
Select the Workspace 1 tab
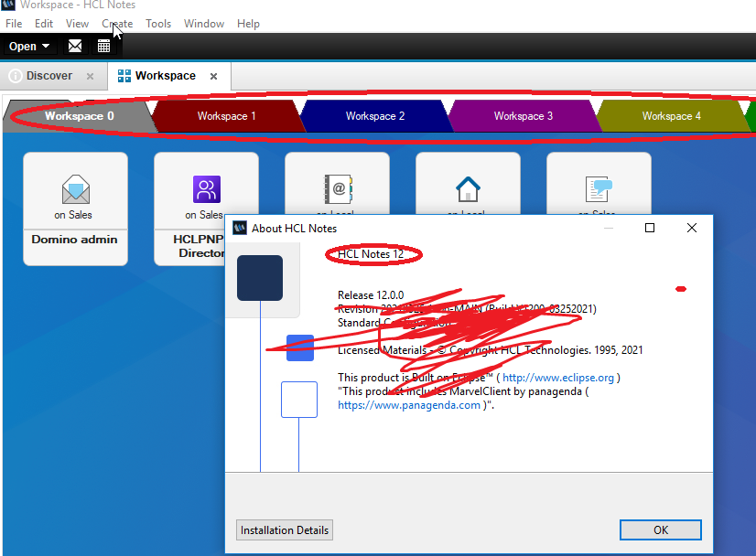coord(226,116)
